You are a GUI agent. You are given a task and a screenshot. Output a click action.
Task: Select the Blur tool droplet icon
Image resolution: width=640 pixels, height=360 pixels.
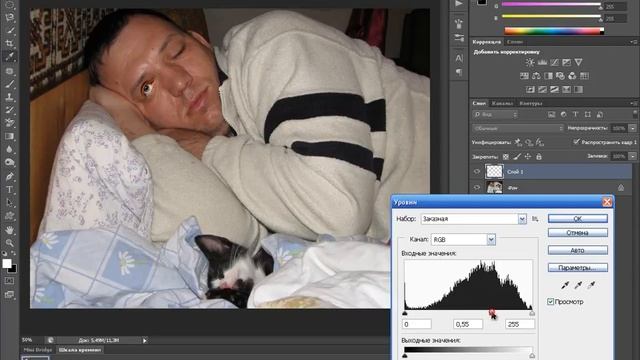[x=9, y=149]
